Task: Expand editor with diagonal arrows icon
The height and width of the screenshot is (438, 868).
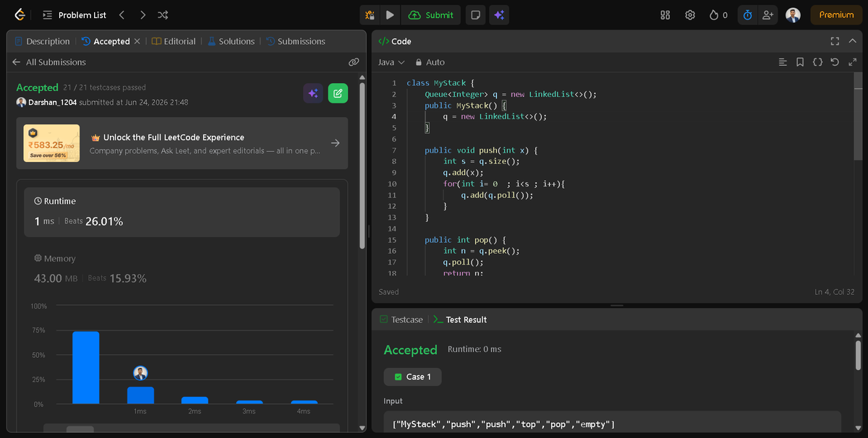Action: [852, 62]
